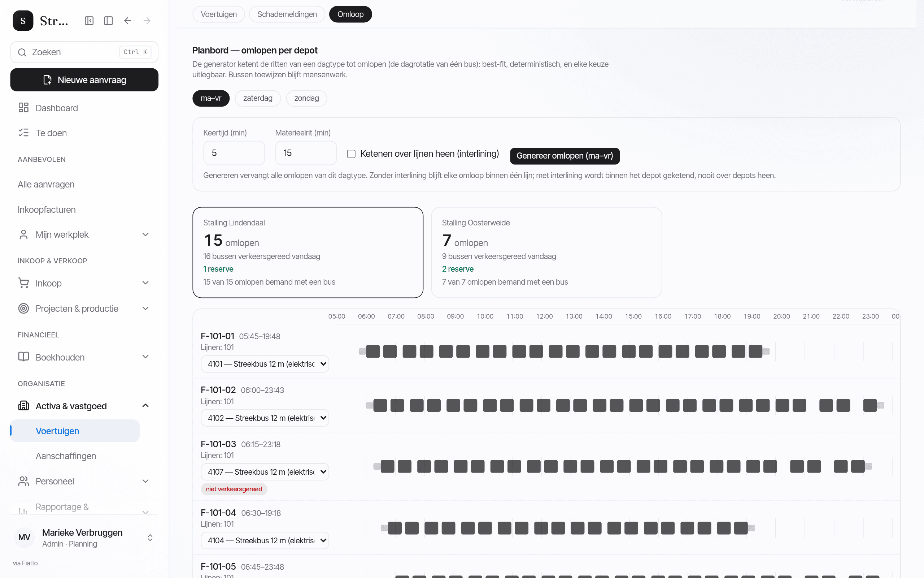
Task: Toggle the sidebar layout icon
Action: (108, 21)
